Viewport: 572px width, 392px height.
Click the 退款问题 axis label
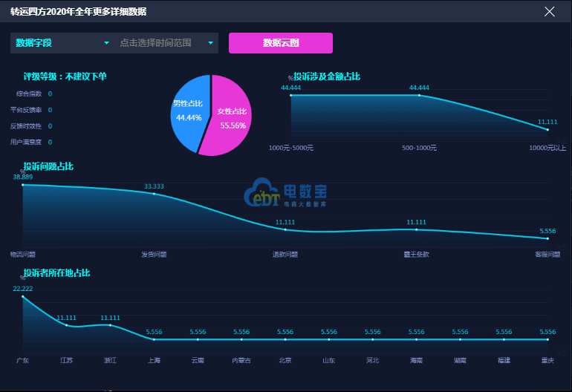click(x=285, y=254)
